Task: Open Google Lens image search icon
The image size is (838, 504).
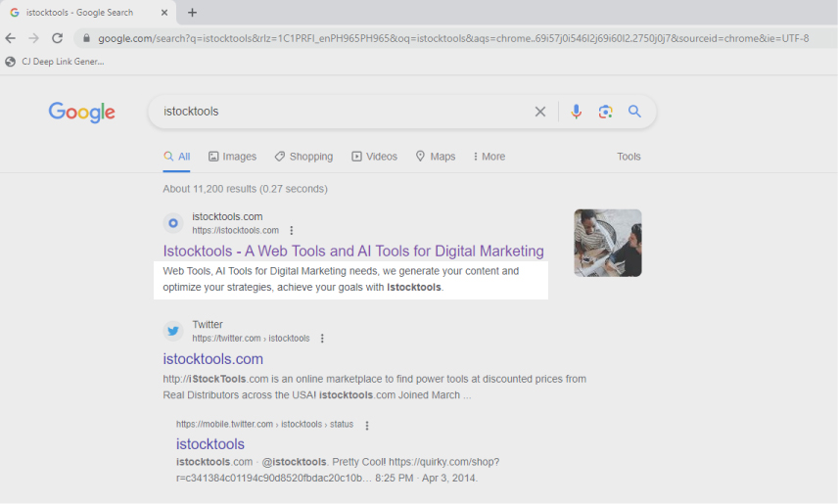Action: [606, 112]
